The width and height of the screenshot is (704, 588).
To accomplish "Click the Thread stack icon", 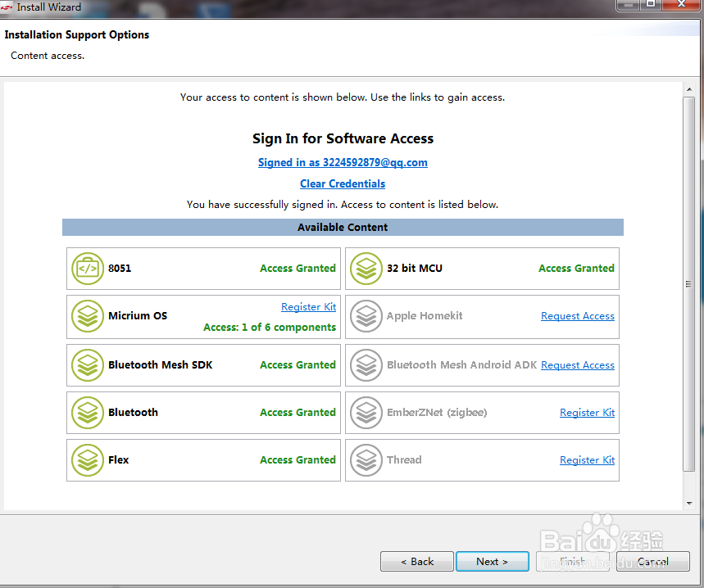I will [x=366, y=460].
